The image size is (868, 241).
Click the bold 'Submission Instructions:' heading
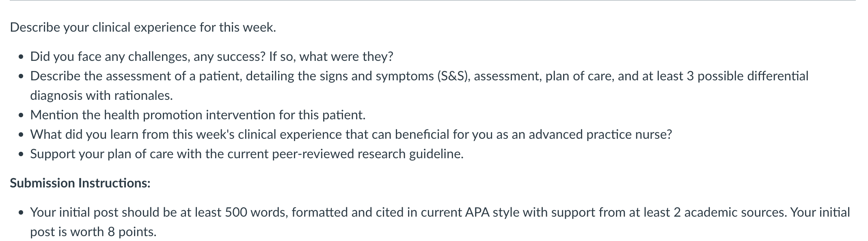coord(80,183)
